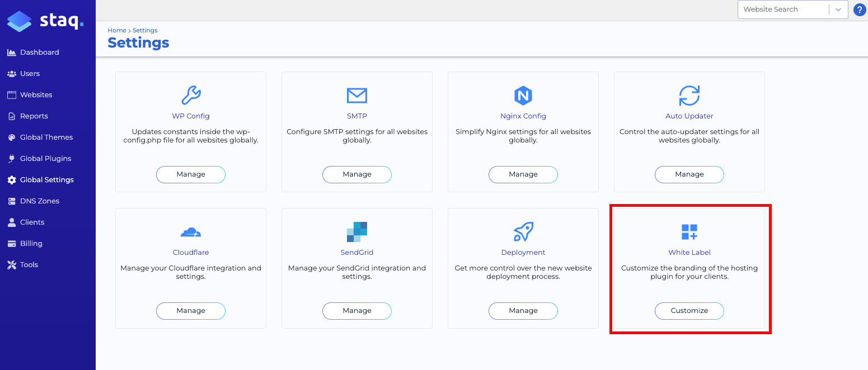Image resolution: width=868 pixels, height=370 pixels.
Task: Click the SendGrid grid icon
Action: (356, 232)
